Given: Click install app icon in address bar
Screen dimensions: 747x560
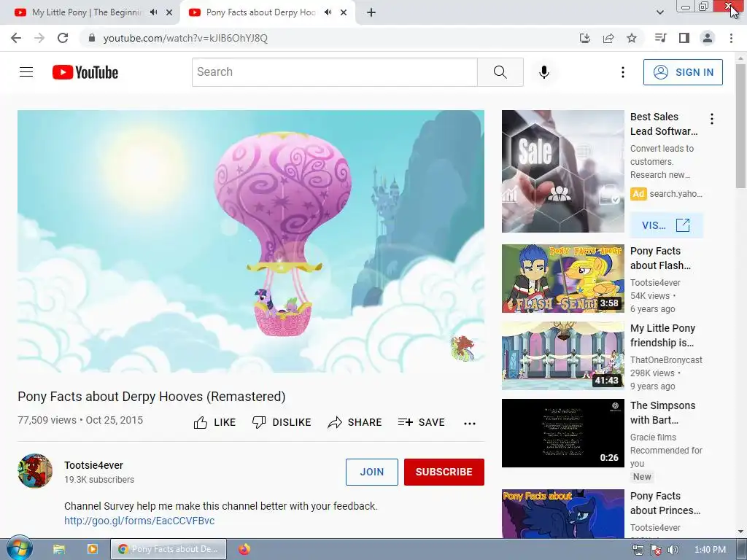Looking at the screenshot, I should click(585, 38).
